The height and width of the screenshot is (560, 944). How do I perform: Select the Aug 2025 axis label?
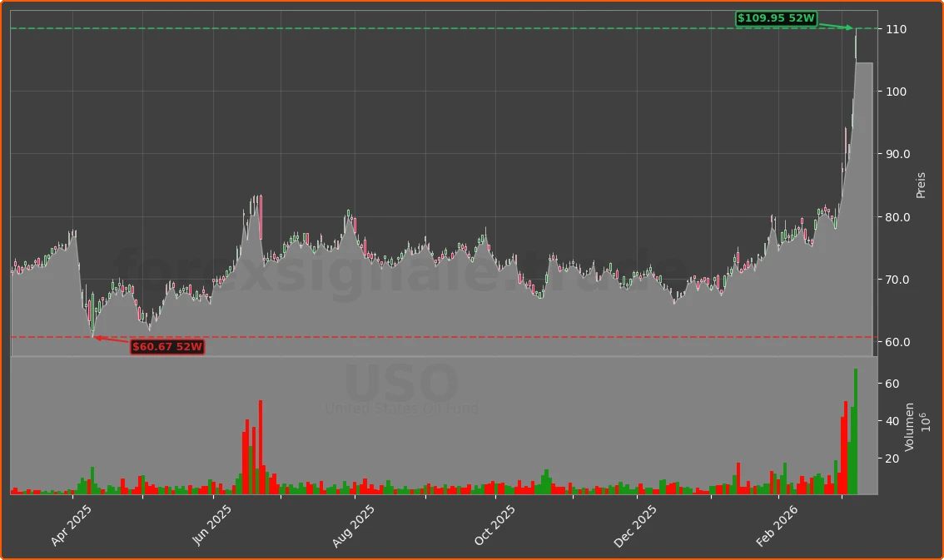(354, 520)
